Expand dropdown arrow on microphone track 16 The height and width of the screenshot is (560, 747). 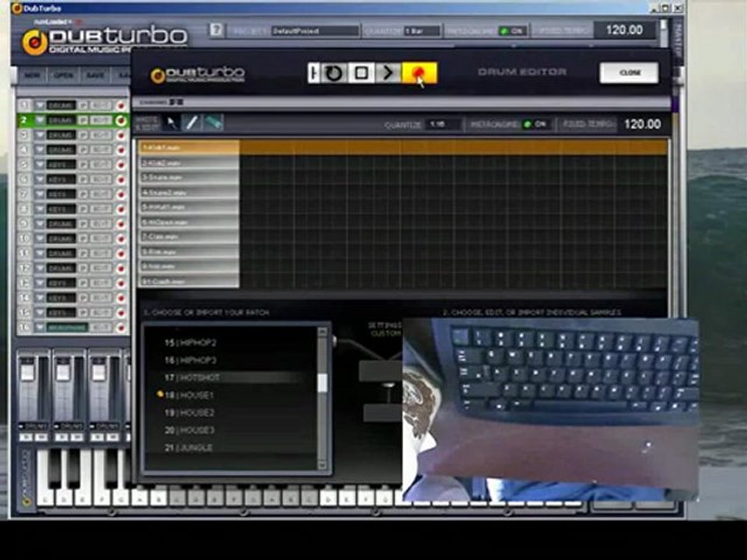(40, 327)
